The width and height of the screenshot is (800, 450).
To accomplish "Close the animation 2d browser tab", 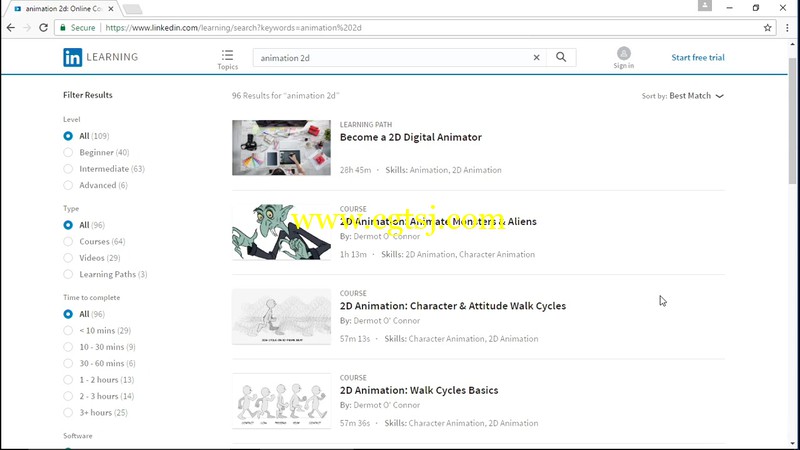I will pyautogui.click(x=111, y=9).
